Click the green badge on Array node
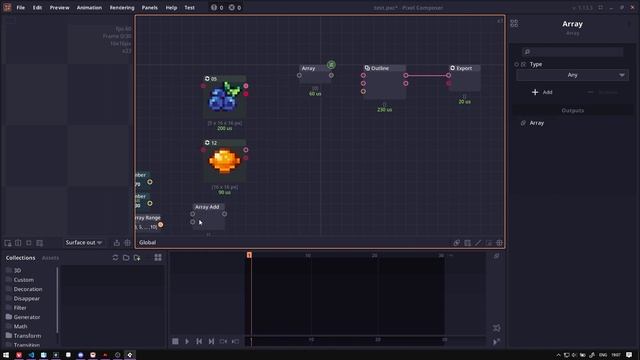Image resolution: width=640 pixels, height=360 pixels. tap(331, 64)
